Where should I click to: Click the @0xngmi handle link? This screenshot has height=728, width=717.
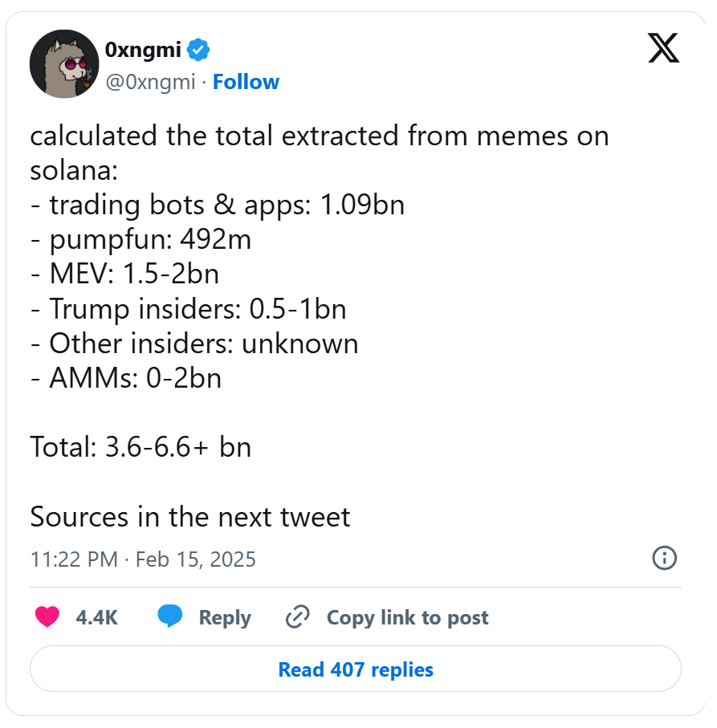coord(152,81)
